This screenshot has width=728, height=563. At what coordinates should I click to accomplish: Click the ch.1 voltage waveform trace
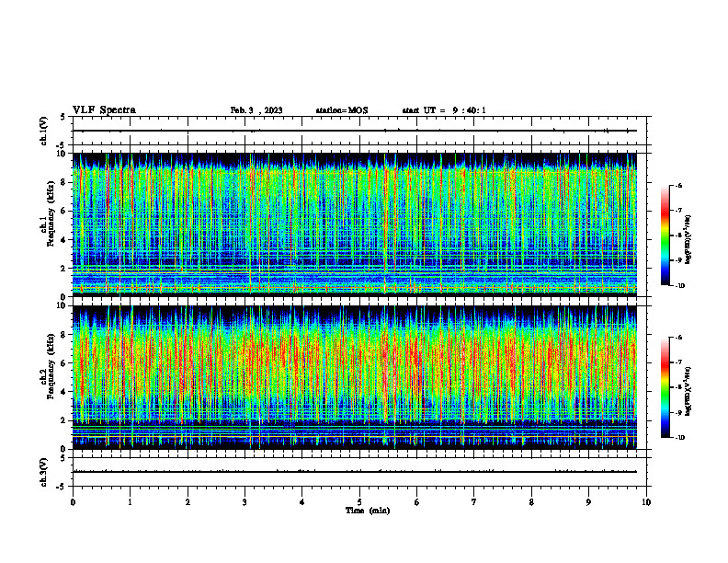coord(355,131)
